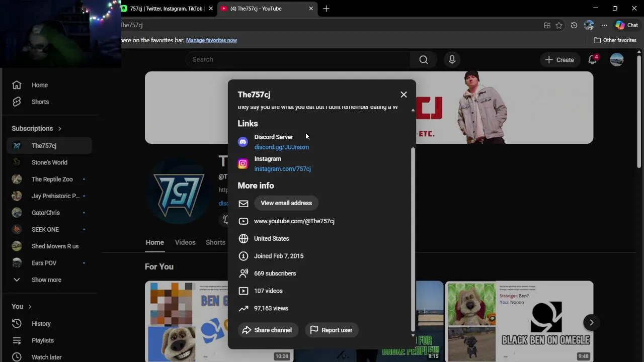Click the search magnifier button
The image size is (644, 362).
(424, 59)
